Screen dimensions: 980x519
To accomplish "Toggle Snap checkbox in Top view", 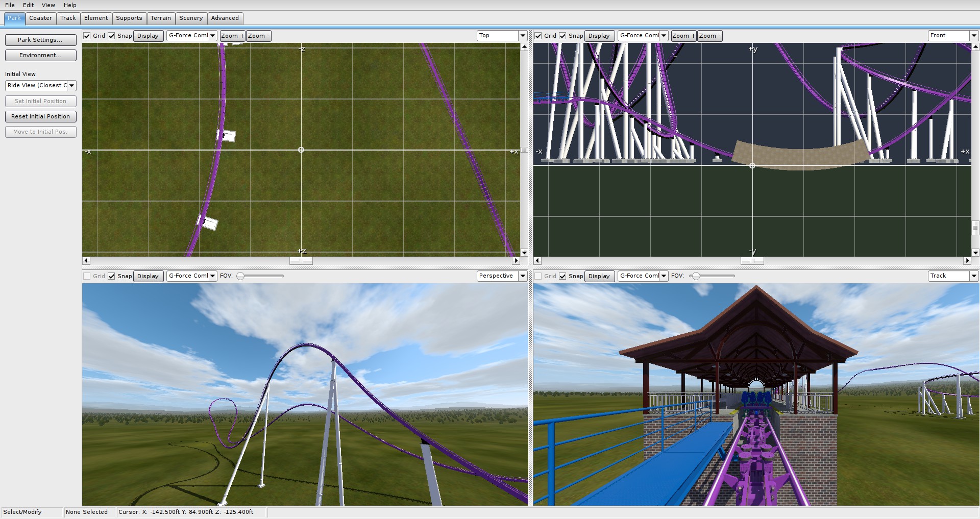I will (x=111, y=36).
